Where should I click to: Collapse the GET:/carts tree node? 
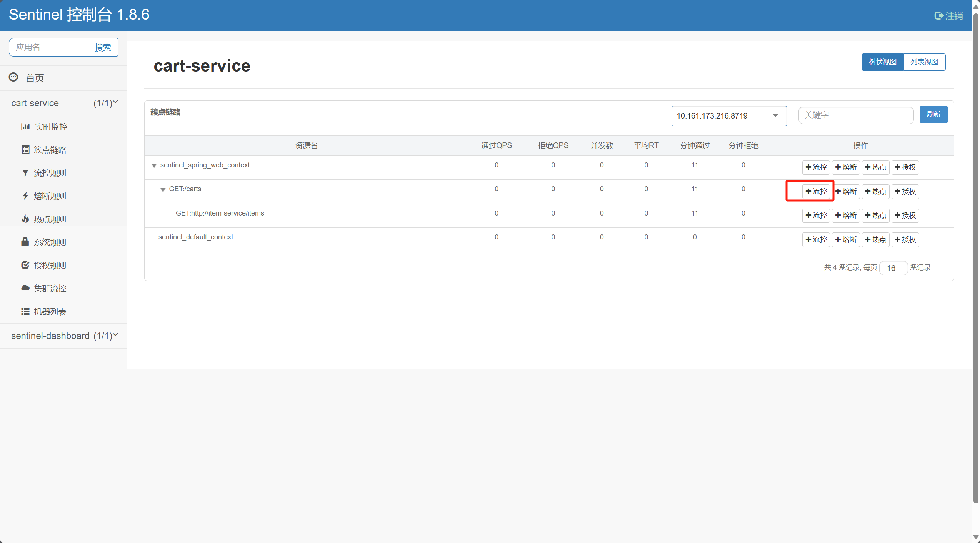pyautogui.click(x=163, y=190)
